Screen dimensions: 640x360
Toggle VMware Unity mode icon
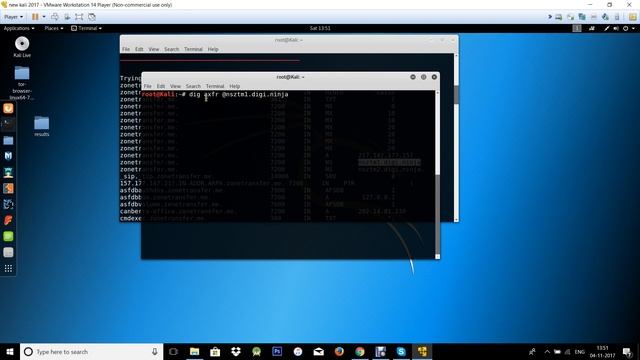coord(92,17)
